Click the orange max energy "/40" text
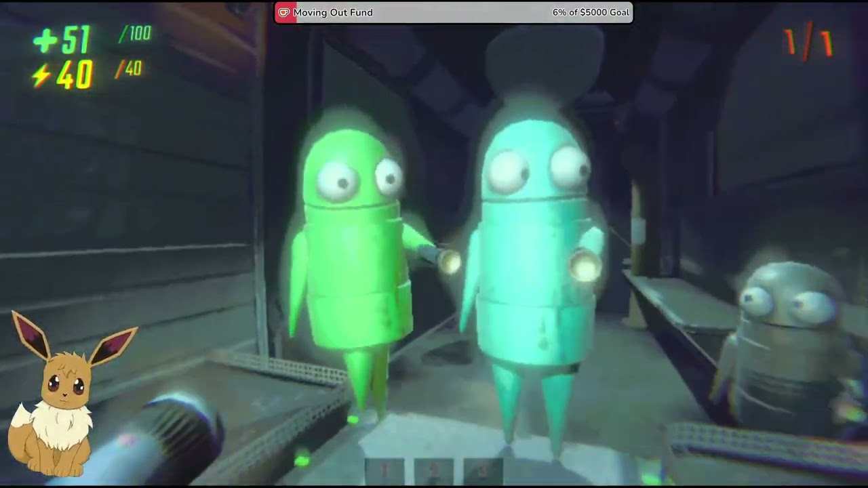 (x=128, y=68)
